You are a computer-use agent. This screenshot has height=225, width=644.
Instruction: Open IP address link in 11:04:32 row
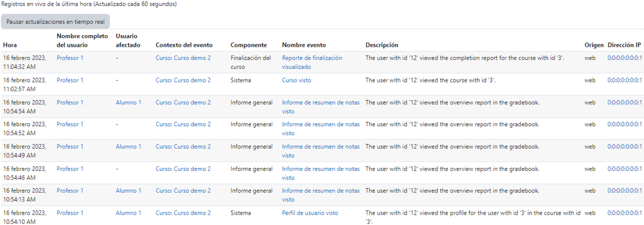tap(625, 58)
